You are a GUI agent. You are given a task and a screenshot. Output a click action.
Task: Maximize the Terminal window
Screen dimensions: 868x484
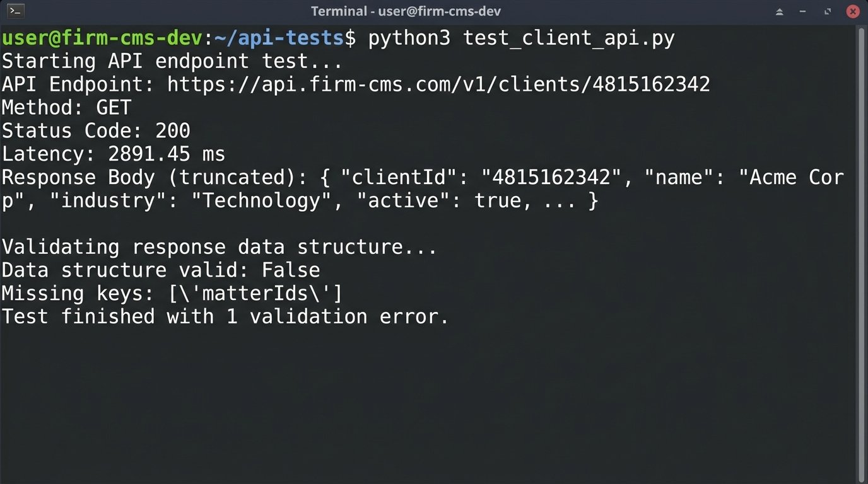click(x=828, y=11)
